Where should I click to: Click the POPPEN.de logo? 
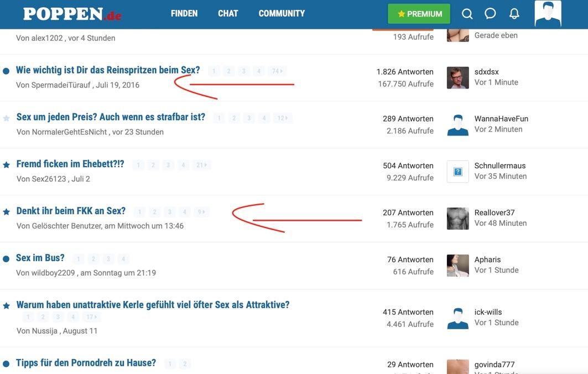click(72, 14)
